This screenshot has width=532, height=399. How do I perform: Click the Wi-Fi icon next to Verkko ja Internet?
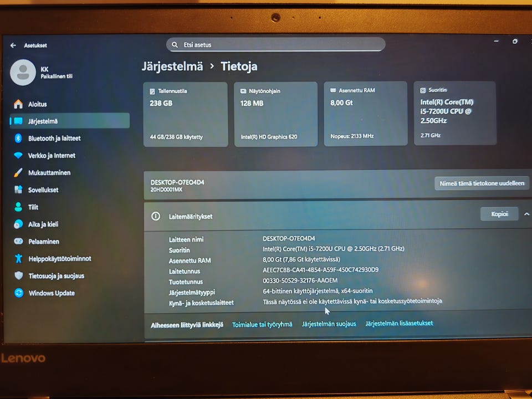(18, 155)
